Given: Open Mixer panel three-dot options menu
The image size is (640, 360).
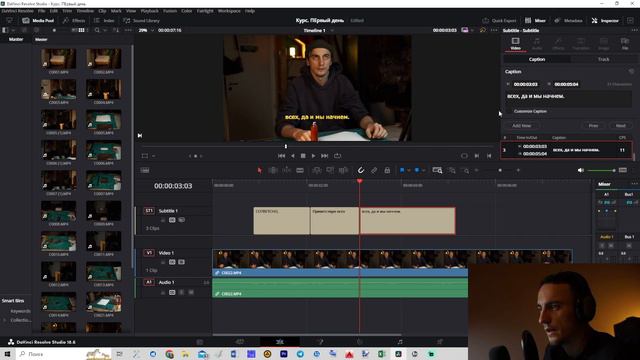Looking at the screenshot, I should click(634, 184).
